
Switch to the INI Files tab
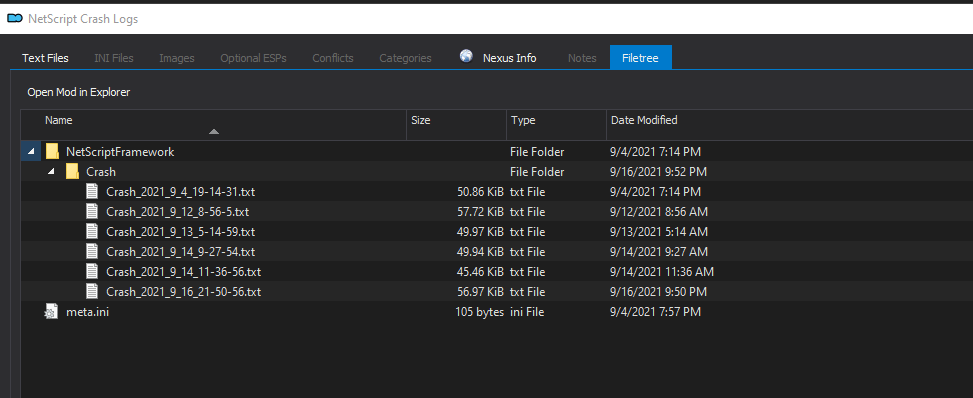point(114,58)
